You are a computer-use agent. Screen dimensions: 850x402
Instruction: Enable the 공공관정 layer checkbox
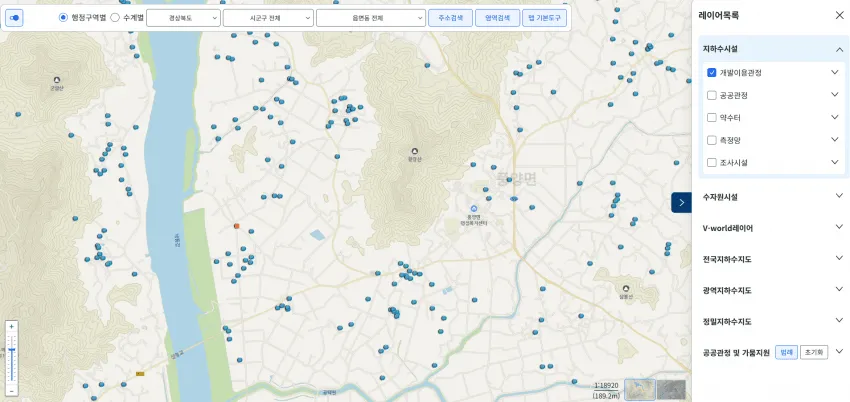coord(712,95)
